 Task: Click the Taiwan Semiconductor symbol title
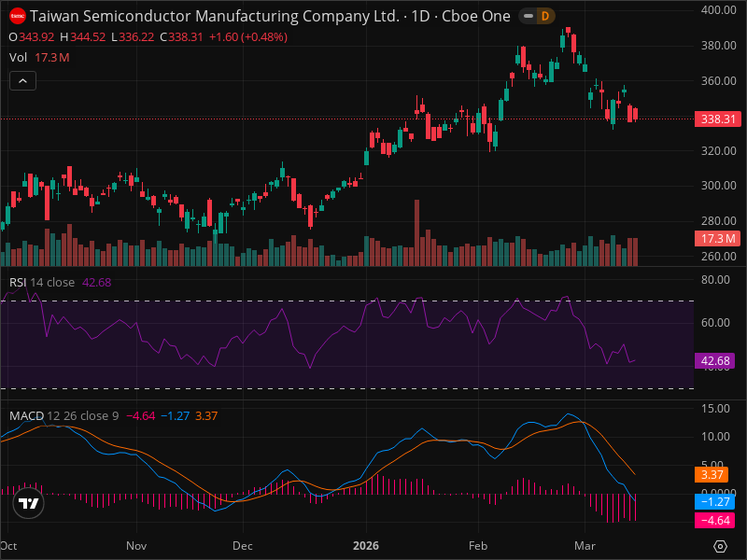tap(270, 16)
